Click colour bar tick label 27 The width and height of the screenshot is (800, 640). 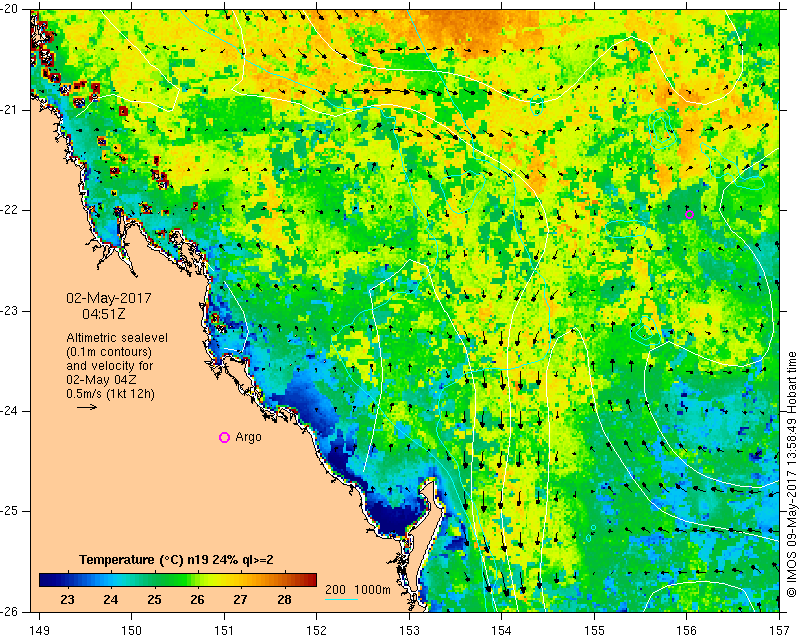[x=241, y=599]
